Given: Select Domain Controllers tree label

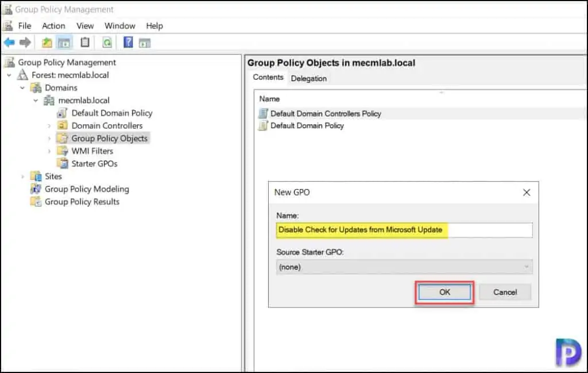Looking at the screenshot, I should pos(107,126).
